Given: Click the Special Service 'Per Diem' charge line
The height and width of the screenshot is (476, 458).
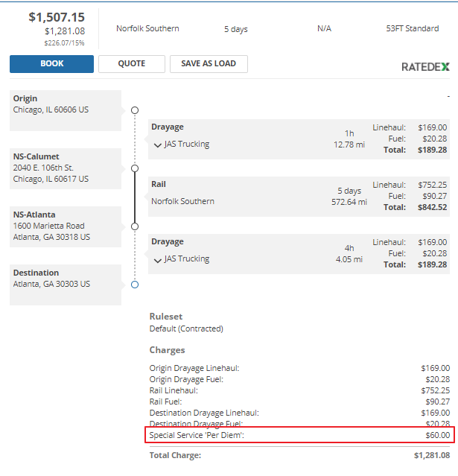Looking at the screenshot, I should (299, 435).
